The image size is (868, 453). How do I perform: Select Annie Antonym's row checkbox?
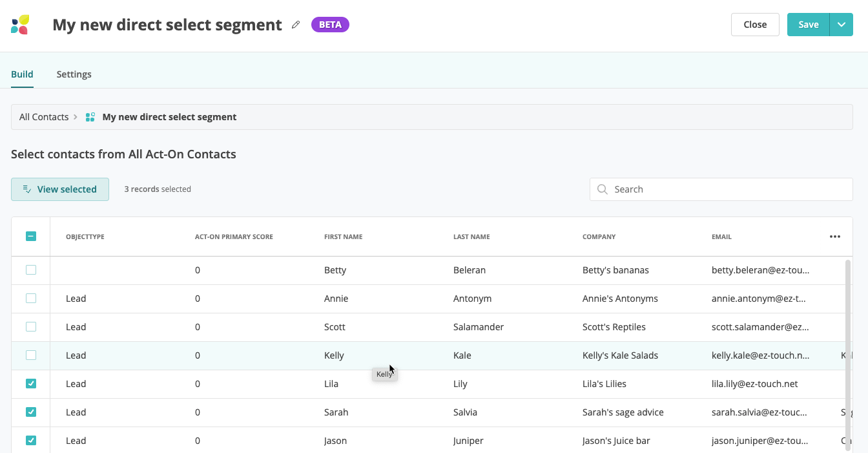(31, 299)
